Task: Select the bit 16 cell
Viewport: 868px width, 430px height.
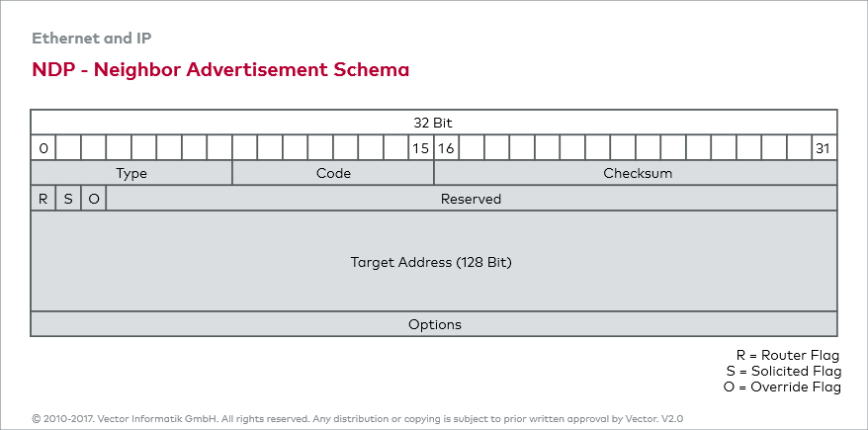Action: point(446,148)
